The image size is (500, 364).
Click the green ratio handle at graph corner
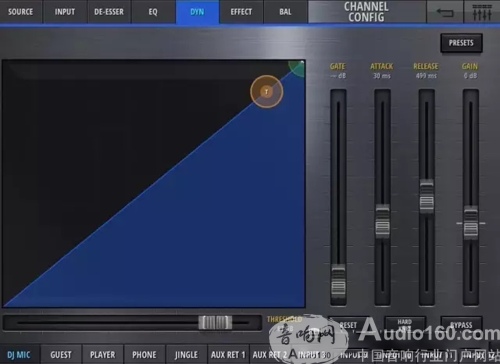(x=297, y=68)
